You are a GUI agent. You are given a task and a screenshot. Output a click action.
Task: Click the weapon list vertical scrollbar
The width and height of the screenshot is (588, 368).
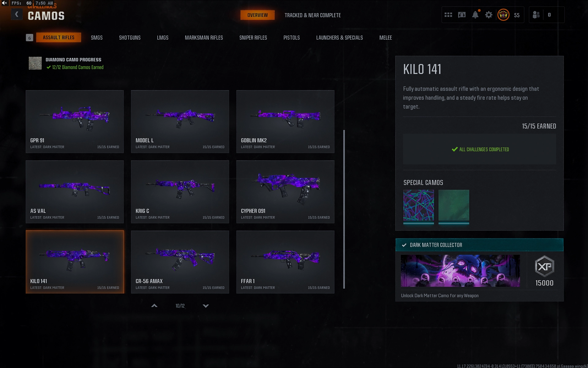click(344, 209)
